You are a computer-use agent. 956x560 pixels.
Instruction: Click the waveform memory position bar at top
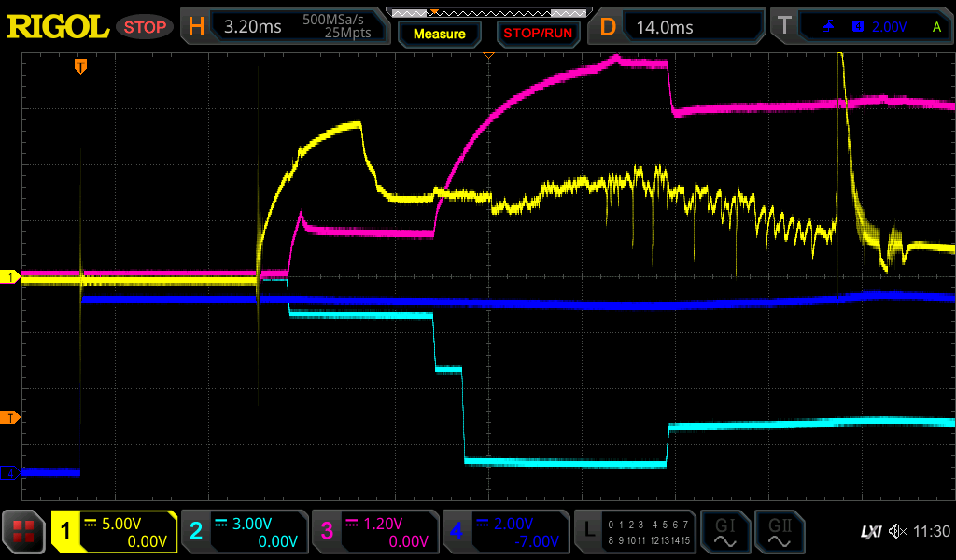(486, 12)
